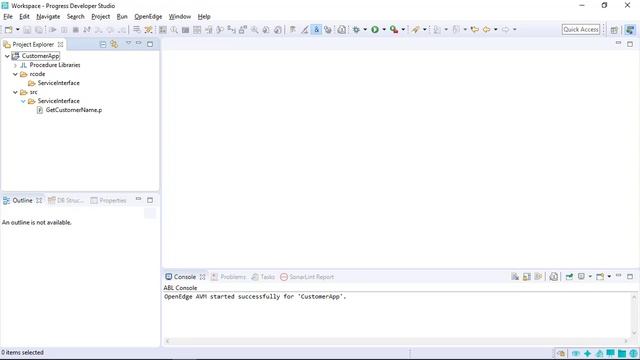Open the Run configurations dropdown arrow
Viewport: 640px width, 360px height.
click(x=384, y=30)
